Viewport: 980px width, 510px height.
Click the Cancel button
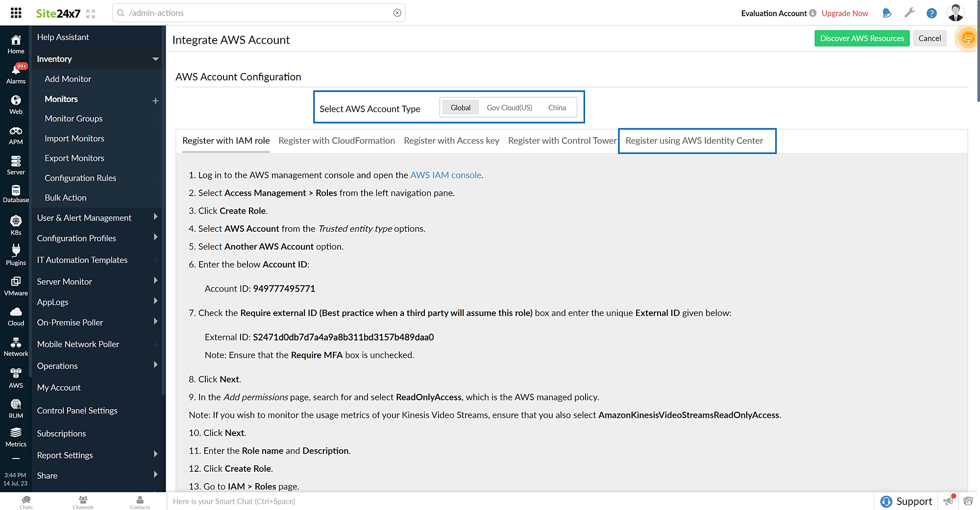[x=930, y=38]
